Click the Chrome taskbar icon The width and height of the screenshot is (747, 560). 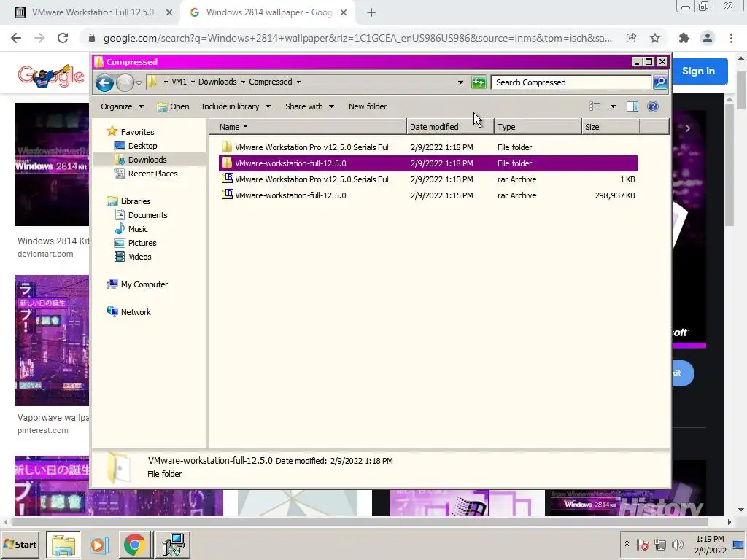click(135, 545)
